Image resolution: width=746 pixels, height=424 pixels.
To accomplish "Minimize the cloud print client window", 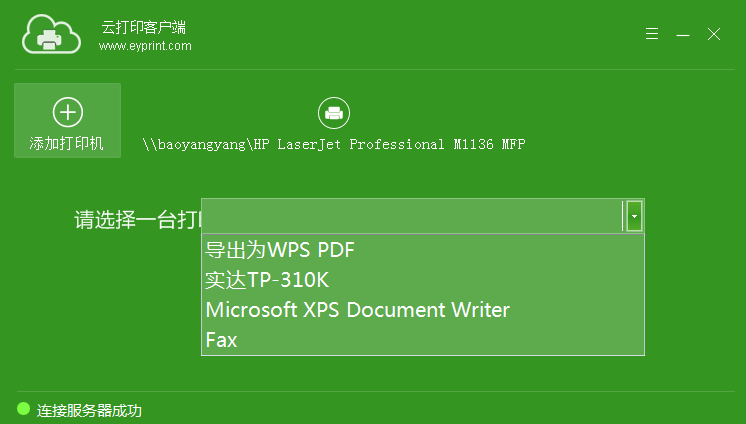I will [683, 34].
